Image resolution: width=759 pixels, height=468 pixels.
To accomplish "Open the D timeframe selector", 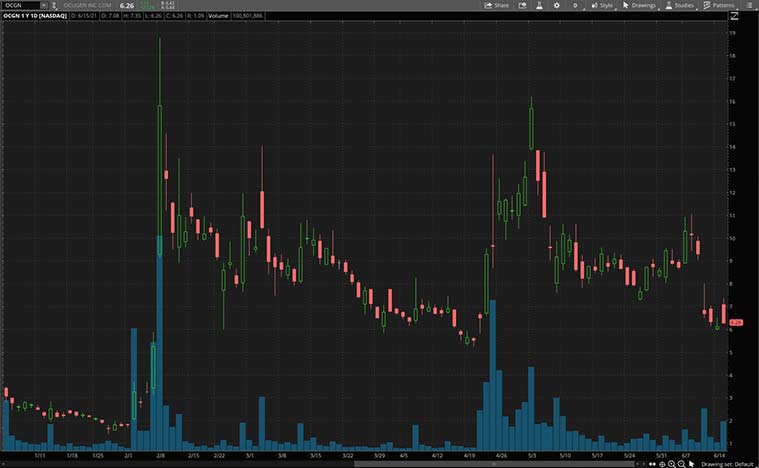I will 575,5.
